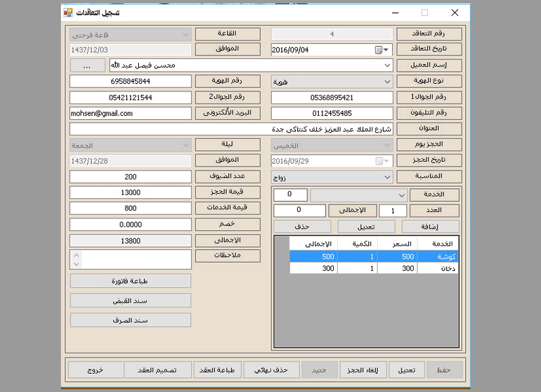Click the إسم العميل label button
Screen dimensions: 541x392
click(x=429, y=65)
